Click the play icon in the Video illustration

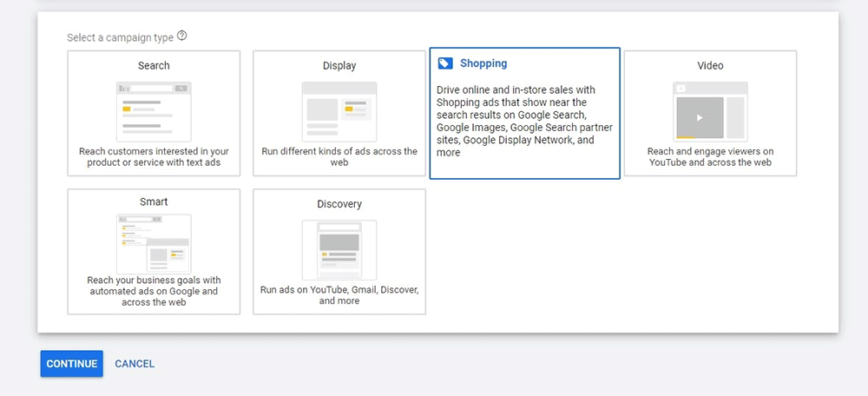pyautogui.click(x=700, y=117)
